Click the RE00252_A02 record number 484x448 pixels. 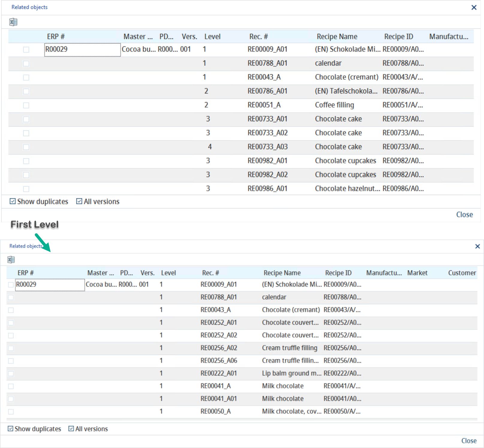pyautogui.click(x=219, y=335)
